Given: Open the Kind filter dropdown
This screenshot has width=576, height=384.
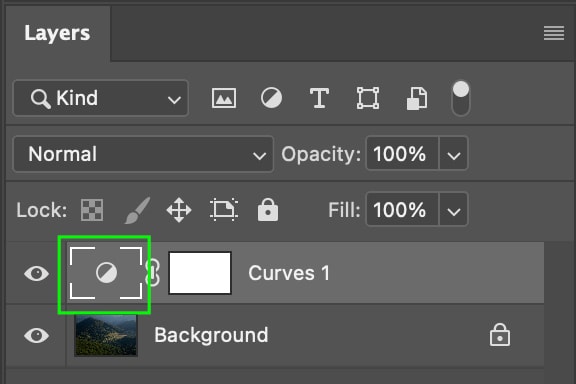Looking at the screenshot, I should 101,98.
